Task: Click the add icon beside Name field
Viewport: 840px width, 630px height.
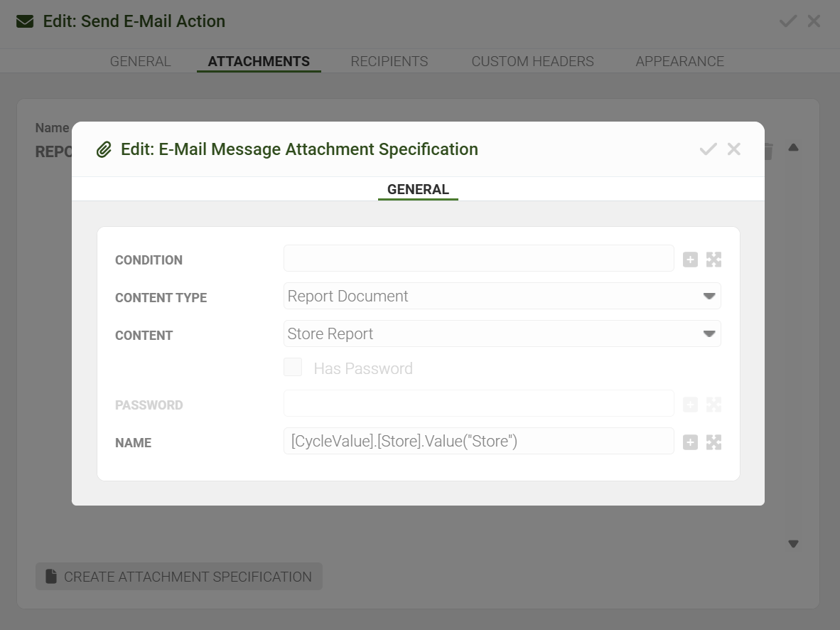Action: [x=690, y=442]
